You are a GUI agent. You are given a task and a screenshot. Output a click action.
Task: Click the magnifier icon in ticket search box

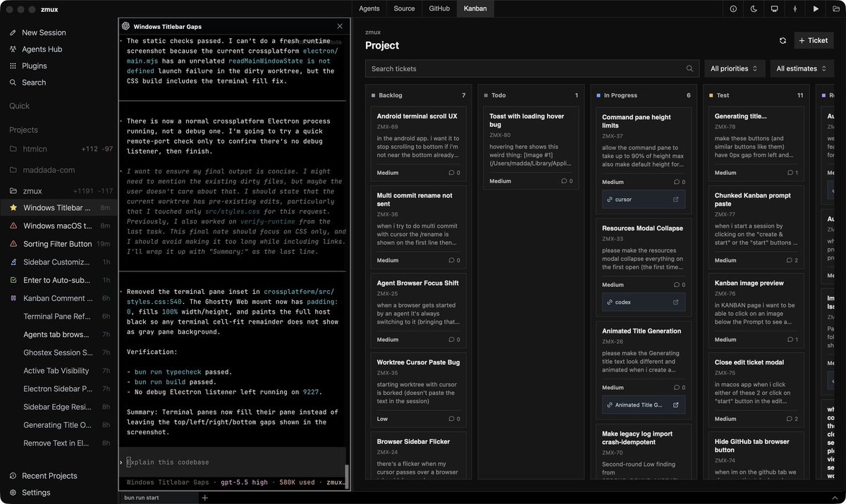tap(689, 68)
